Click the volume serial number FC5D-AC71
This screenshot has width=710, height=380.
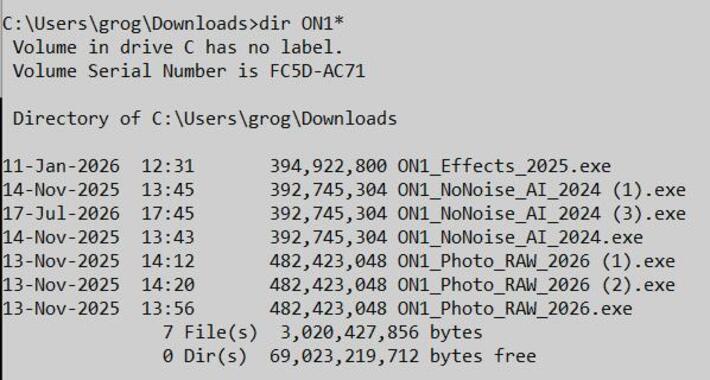[317, 71]
